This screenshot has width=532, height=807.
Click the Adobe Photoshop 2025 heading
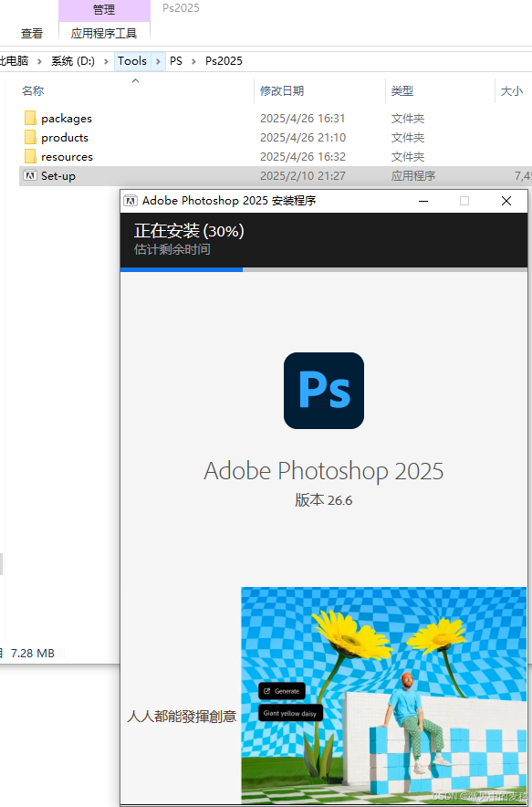click(324, 470)
